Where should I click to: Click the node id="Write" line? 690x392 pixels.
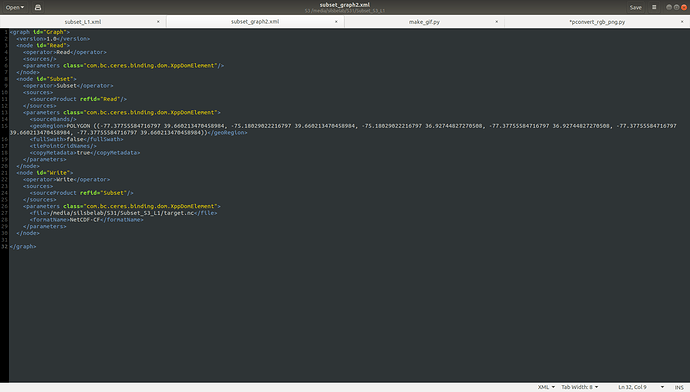click(45, 172)
